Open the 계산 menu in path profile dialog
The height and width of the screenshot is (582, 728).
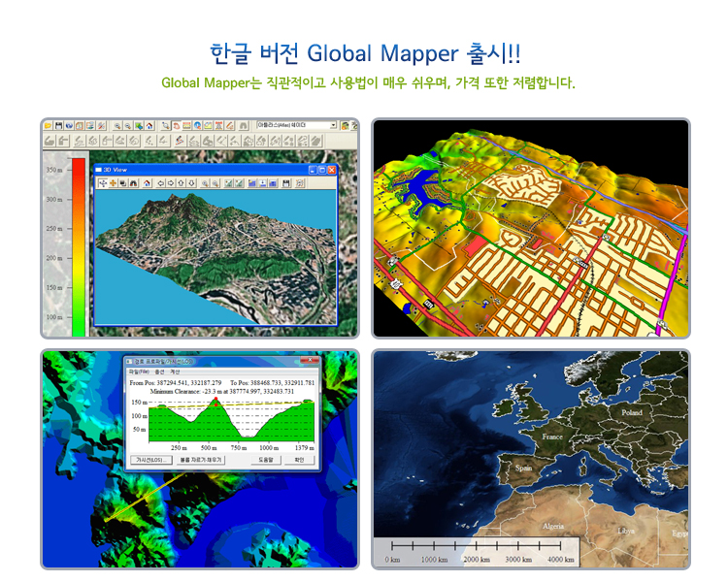click(x=175, y=372)
